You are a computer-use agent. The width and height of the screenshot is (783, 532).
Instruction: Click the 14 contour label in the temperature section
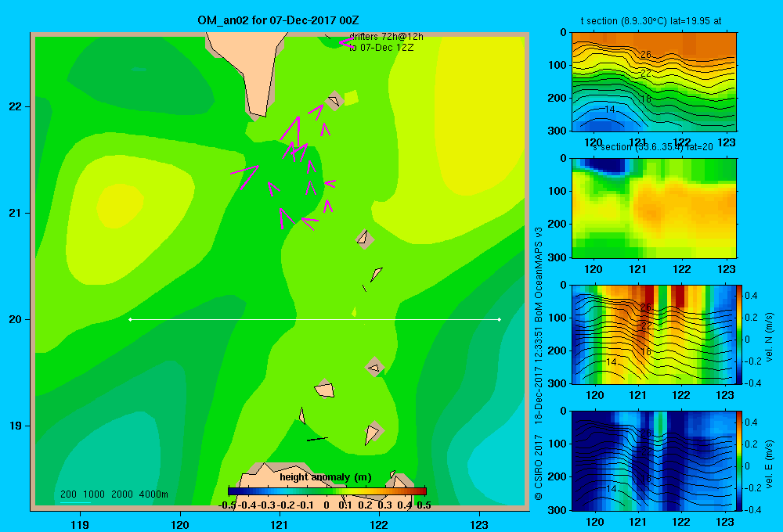tap(610, 110)
